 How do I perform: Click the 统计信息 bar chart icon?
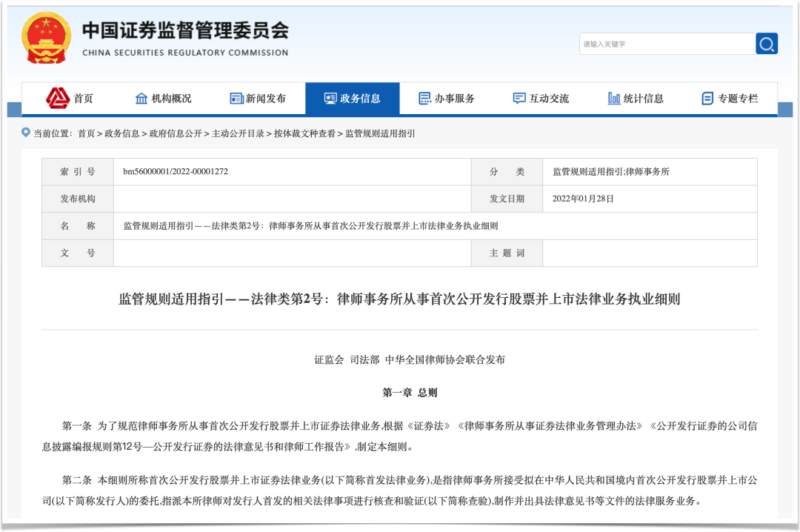point(613,99)
